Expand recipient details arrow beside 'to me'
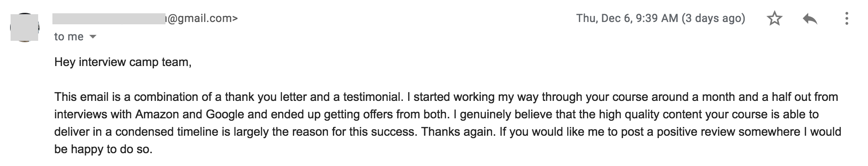Viewport: 868px width, 166px height. [x=92, y=37]
